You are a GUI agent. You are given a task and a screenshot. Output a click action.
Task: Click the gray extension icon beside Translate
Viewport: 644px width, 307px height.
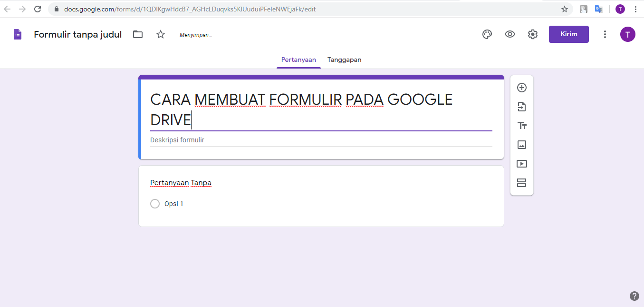(x=584, y=9)
